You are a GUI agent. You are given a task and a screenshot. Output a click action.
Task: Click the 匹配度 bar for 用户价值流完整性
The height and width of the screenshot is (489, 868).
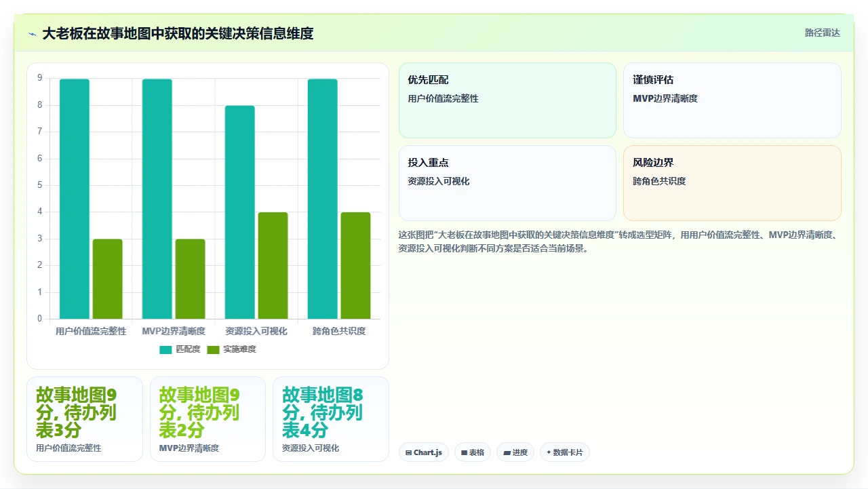coord(75,199)
